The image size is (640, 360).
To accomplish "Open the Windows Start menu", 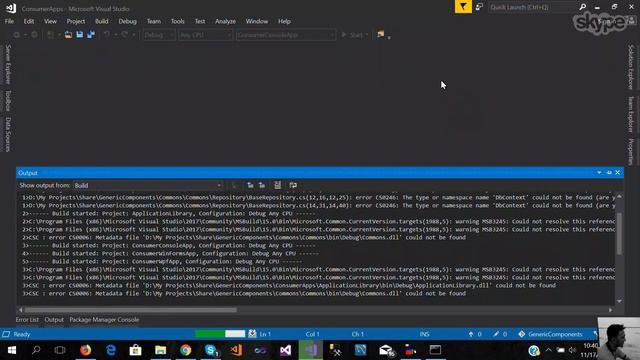I will (x=12, y=350).
